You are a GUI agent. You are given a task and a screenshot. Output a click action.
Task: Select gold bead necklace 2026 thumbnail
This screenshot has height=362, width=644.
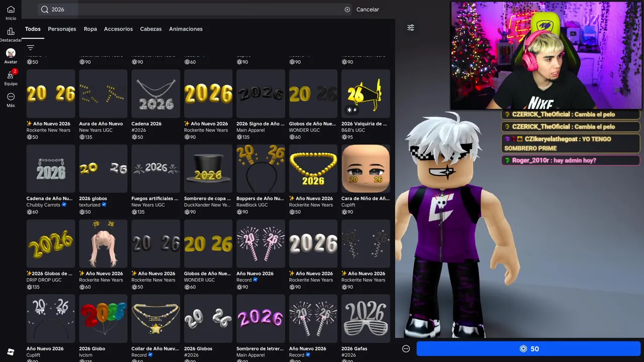pyautogui.click(x=313, y=169)
